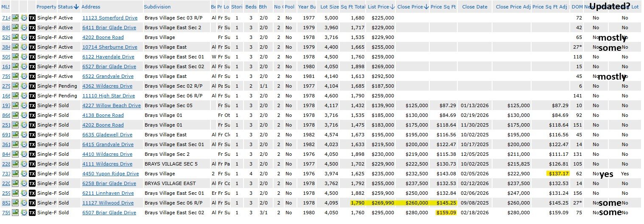
Task: Click the Address column header
Action: [91, 7]
